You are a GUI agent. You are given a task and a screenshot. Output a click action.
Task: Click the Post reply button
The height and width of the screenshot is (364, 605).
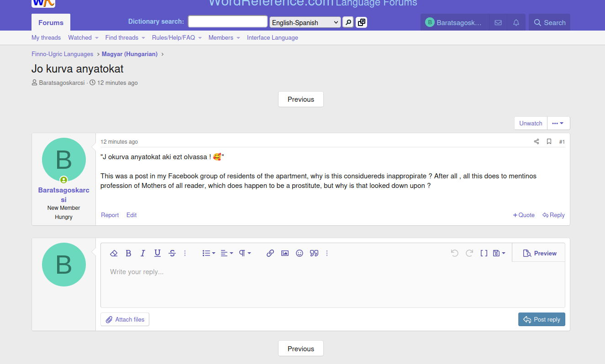[x=542, y=320]
